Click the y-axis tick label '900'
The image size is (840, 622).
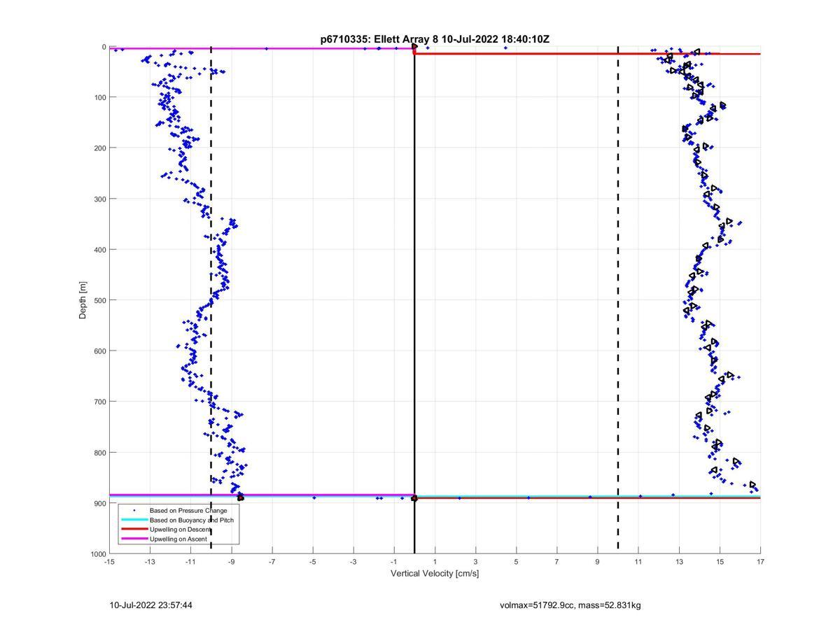point(99,503)
